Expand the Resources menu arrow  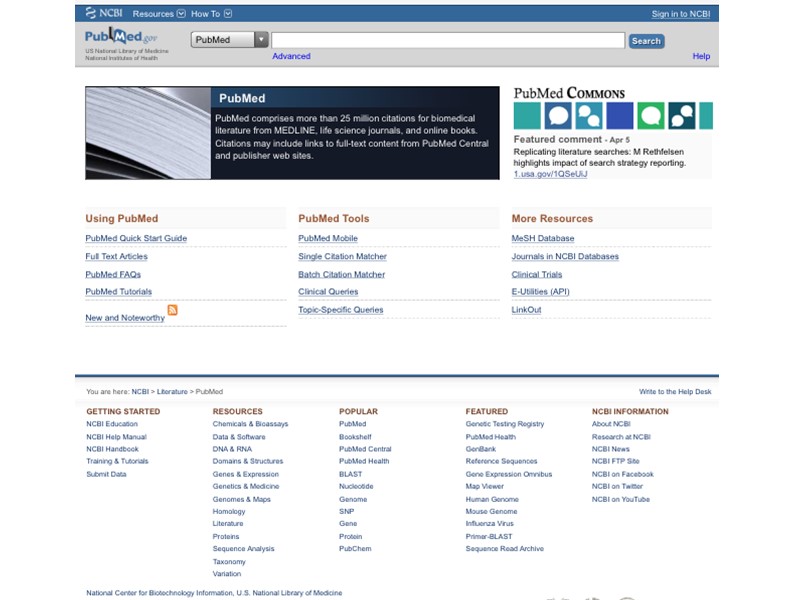coord(181,14)
